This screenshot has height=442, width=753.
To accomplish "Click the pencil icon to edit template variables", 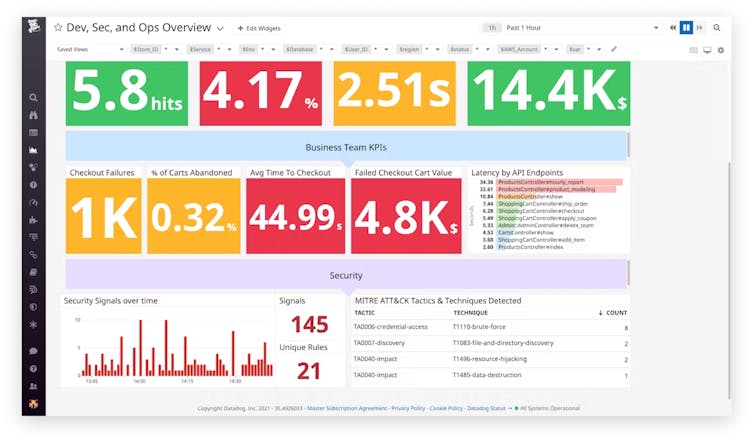I will [x=614, y=48].
